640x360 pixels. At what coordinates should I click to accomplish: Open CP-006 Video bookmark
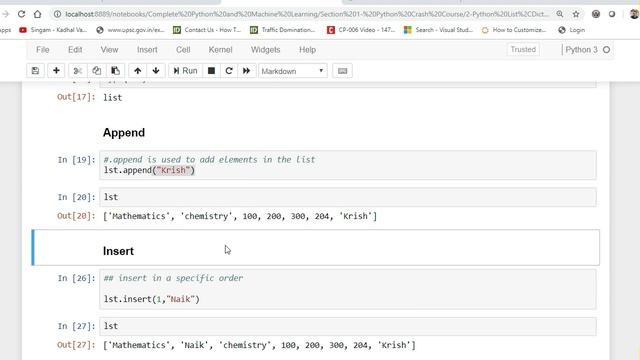pos(361,30)
